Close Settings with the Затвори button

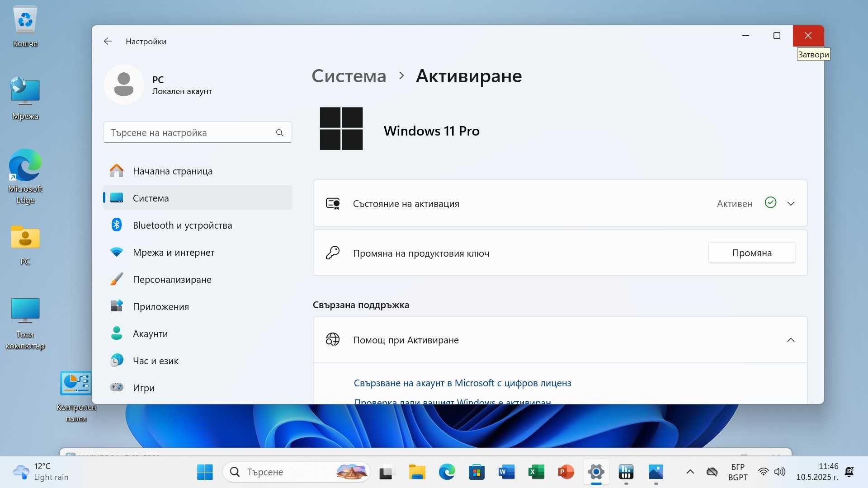pos(808,36)
